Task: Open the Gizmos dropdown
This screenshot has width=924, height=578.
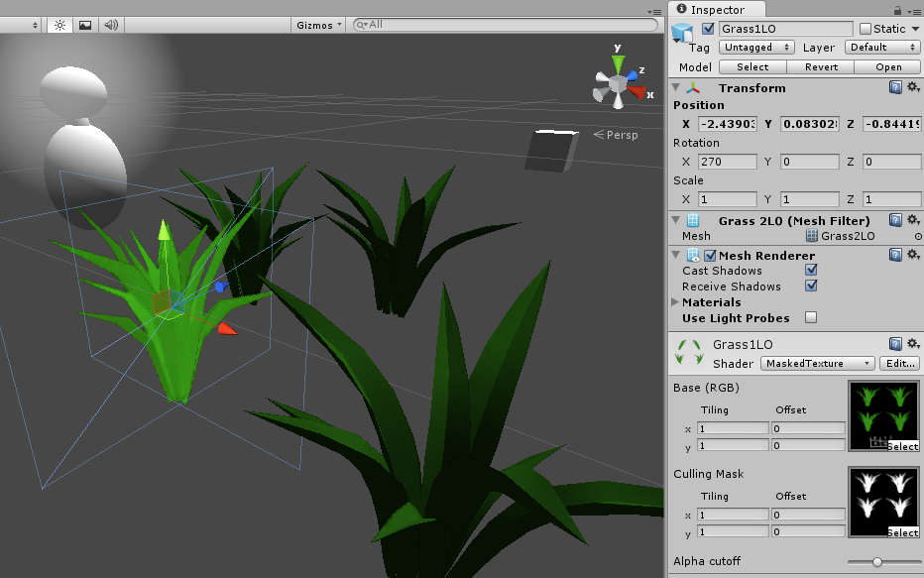Action: [319, 25]
